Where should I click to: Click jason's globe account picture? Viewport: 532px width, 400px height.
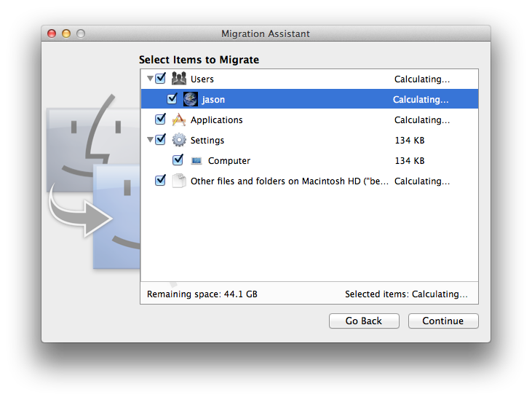click(191, 99)
